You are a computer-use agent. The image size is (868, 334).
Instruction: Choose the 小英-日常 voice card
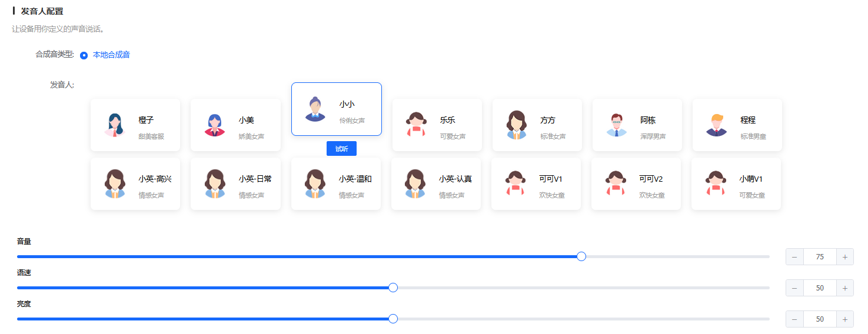point(235,183)
